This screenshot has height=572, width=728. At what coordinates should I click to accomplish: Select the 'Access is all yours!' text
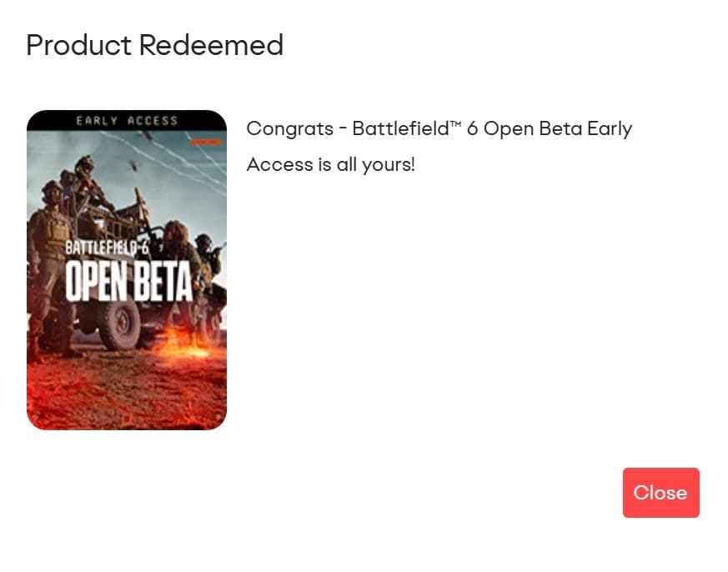330,164
